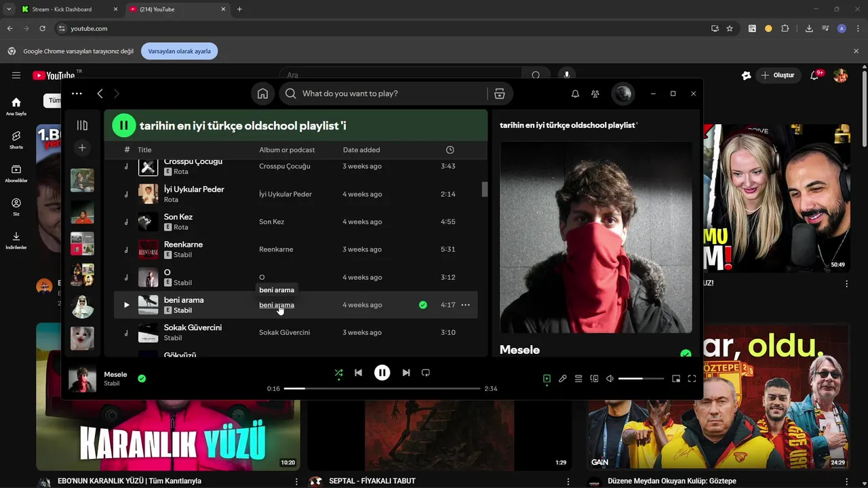
Task: Toggle repeat mode in the Spotify player
Action: 426,373
